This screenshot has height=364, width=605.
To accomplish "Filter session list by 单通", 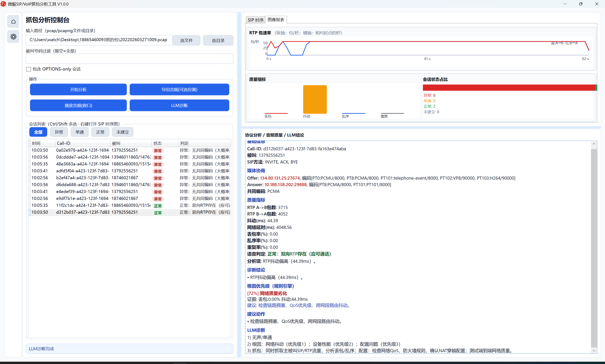I will tap(79, 132).
